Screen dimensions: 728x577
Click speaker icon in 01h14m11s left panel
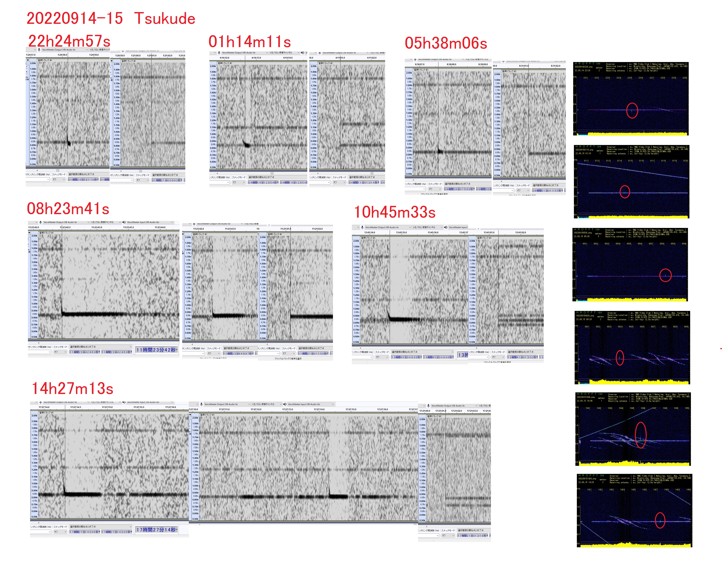click(x=302, y=53)
